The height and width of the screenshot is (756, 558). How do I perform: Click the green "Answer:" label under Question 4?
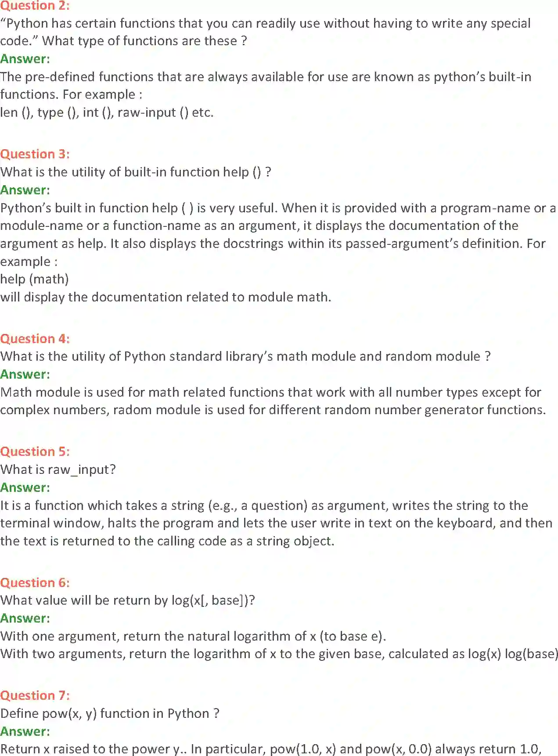click(x=25, y=374)
